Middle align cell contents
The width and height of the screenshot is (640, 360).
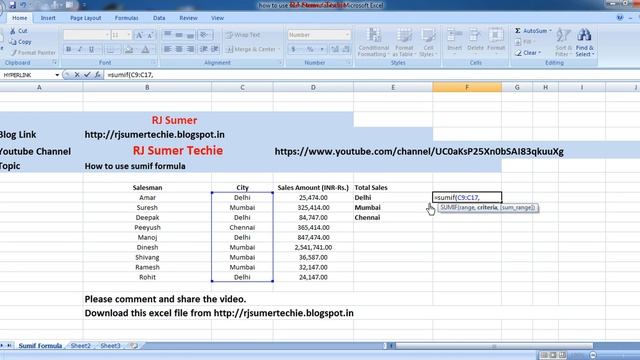pos(179,35)
